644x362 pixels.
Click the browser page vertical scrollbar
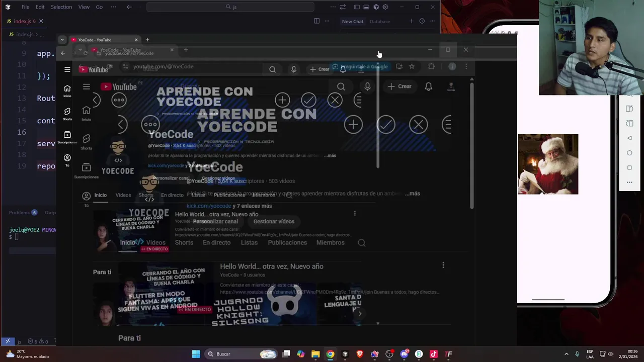click(471, 146)
